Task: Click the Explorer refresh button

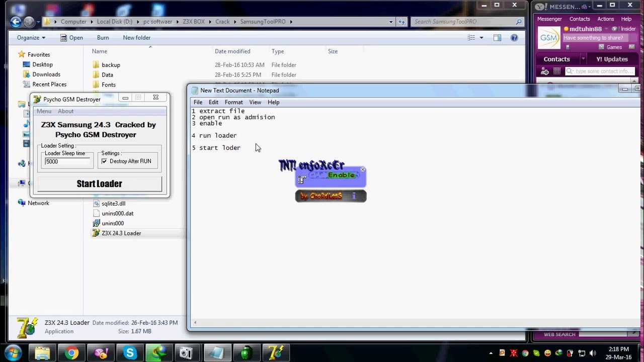Action: [x=401, y=22]
